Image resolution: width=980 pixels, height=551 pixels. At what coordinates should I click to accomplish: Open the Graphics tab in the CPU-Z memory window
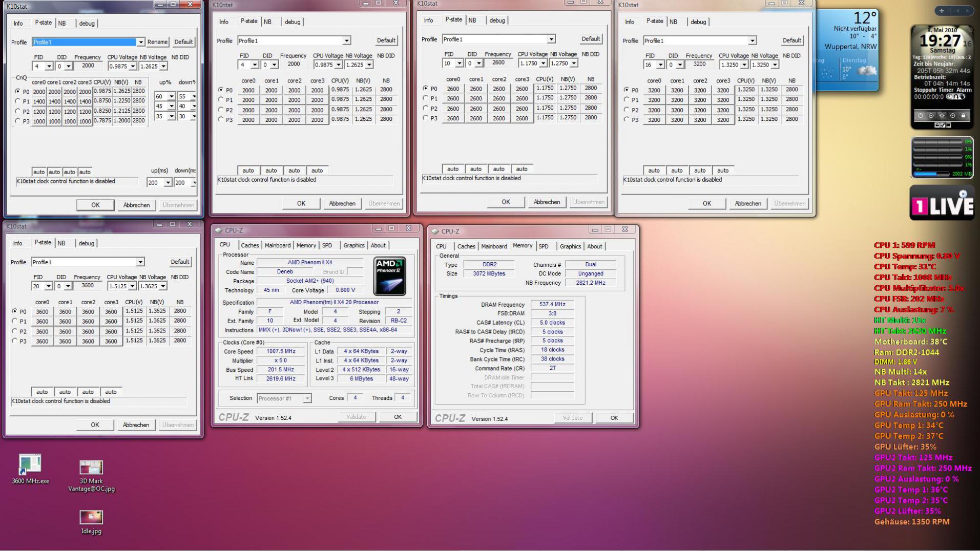tap(570, 246)
